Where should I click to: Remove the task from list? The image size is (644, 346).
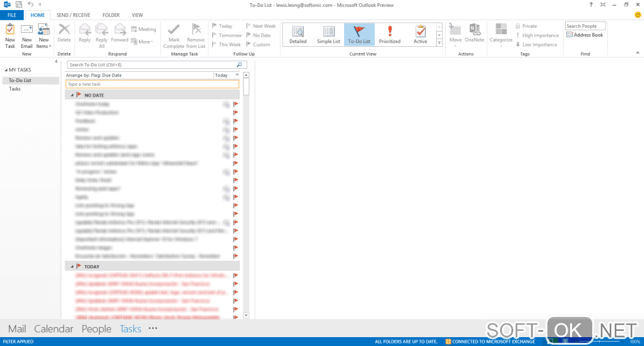coord(196,36)
